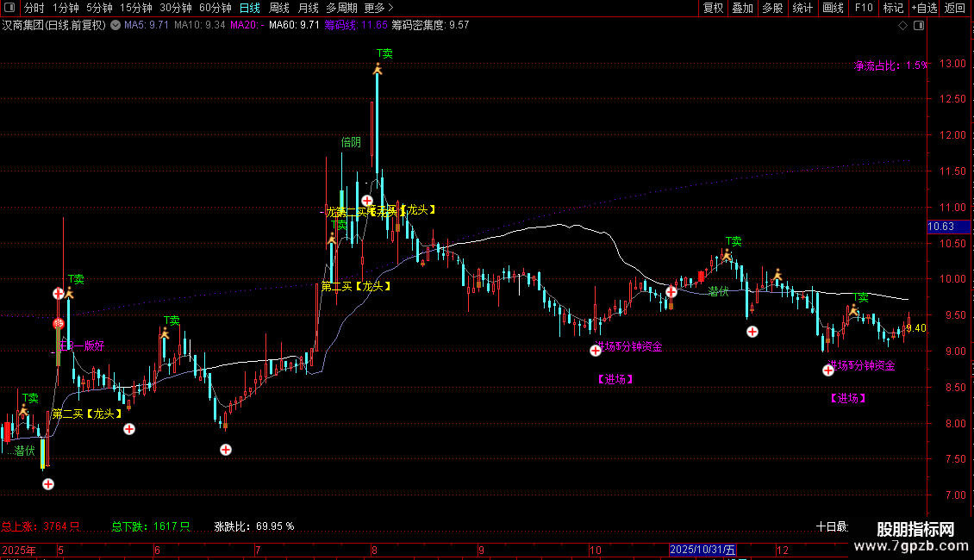
Task: Select the 30分钟 period tab
Action: pyautogui.click(x=175, y=8)
